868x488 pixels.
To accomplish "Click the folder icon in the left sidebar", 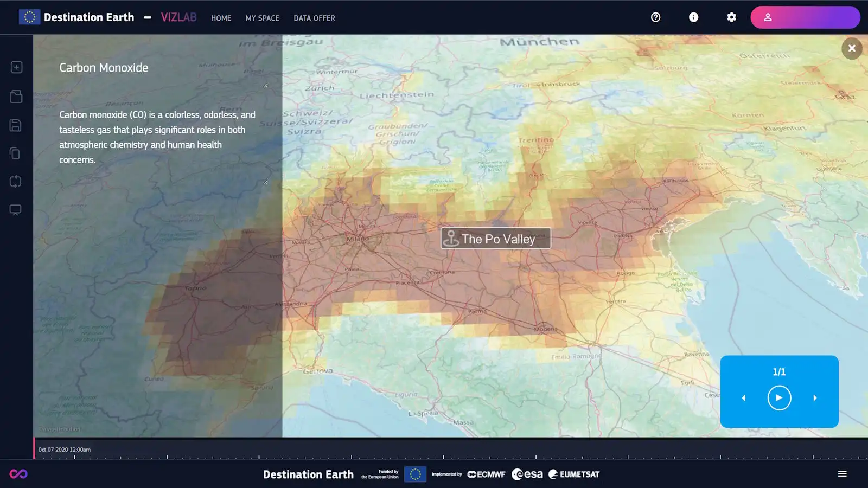I will [16, 96].
